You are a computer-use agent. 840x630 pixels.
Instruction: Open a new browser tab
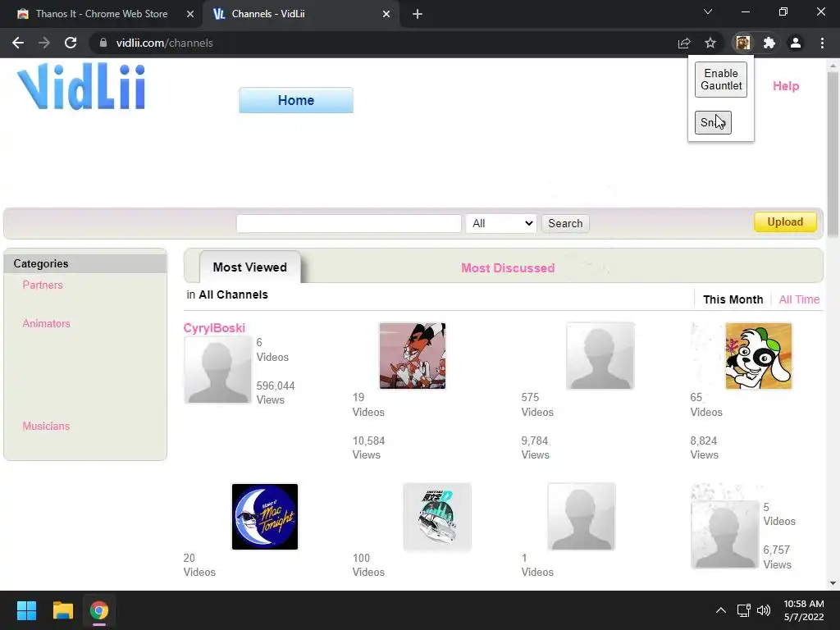pyautogui.click(x=418, y=14)
